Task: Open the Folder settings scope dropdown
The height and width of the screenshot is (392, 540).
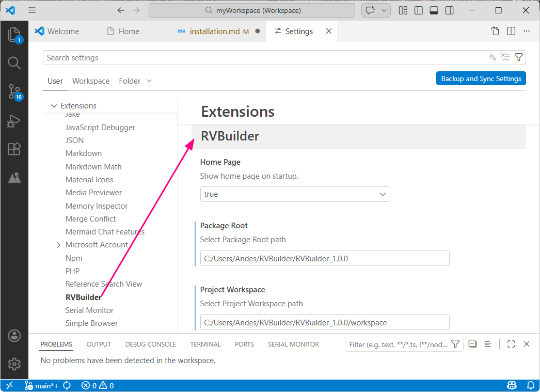Action: point(135,81)
